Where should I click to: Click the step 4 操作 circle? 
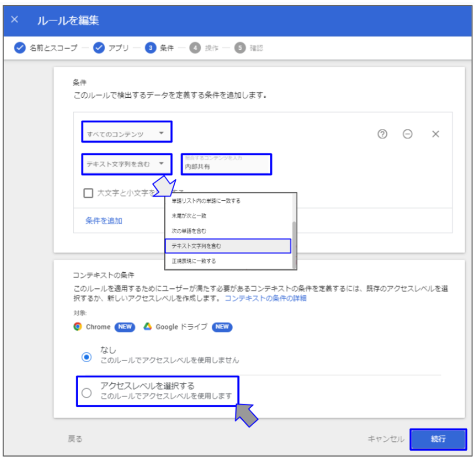(195, 48)
